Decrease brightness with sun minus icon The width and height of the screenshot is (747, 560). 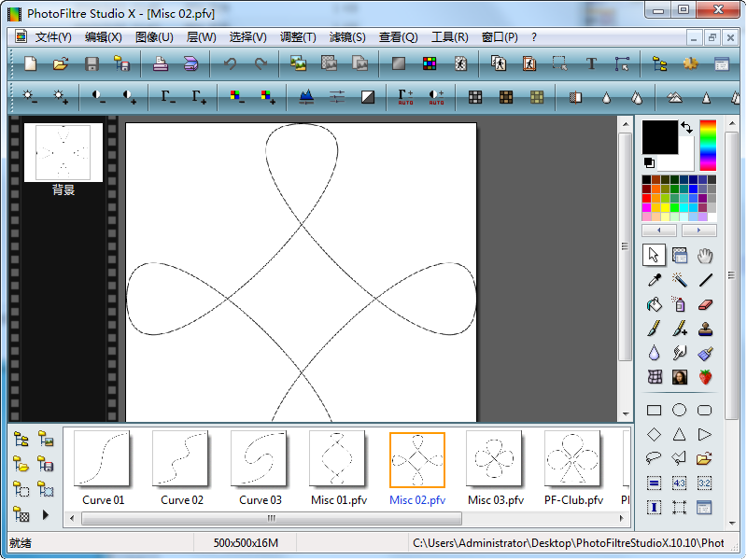point(30,97)
